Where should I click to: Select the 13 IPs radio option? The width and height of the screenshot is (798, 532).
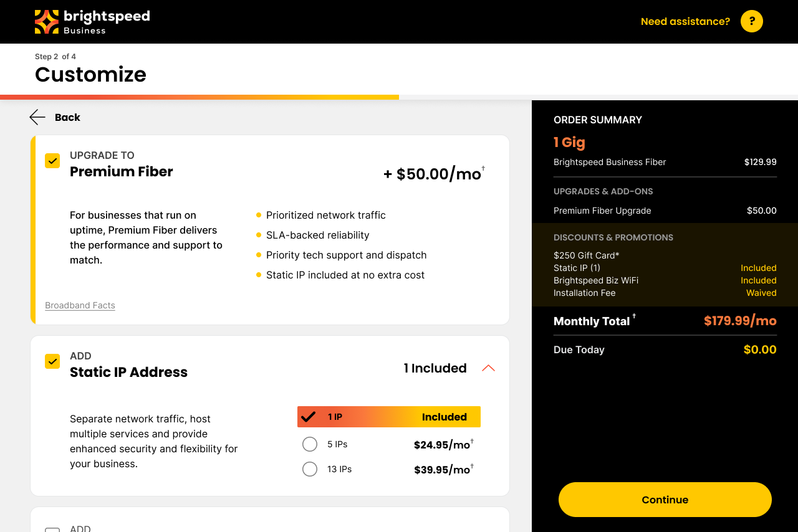[x=310, y=469]
